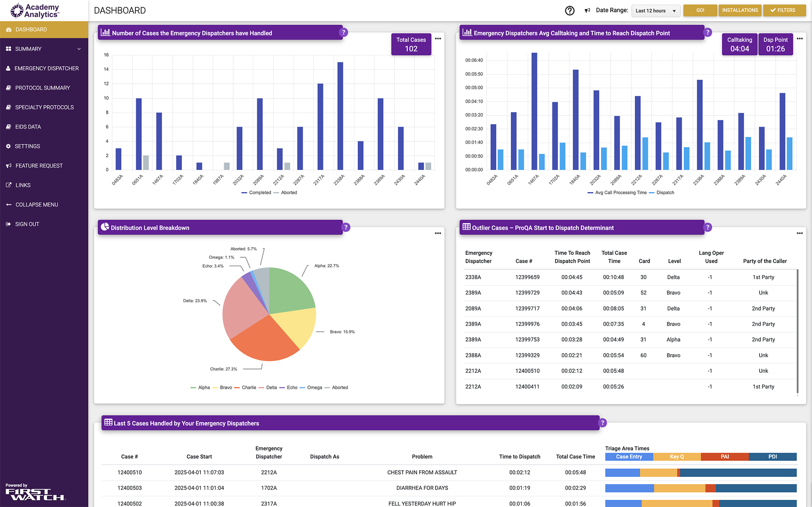
Task: Toggle the Dispatch series in the calltaking chart legend
Action: tap(666, 193)
